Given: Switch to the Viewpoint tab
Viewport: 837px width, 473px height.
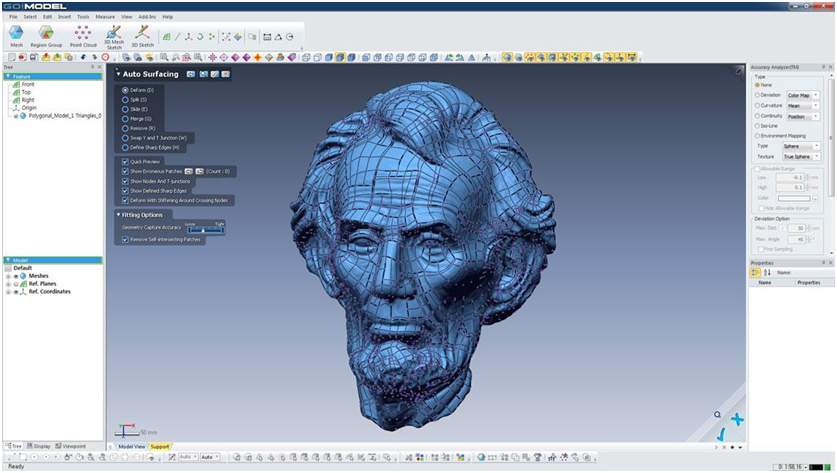Looking at the screenshot, I should [x=71, y=446].
